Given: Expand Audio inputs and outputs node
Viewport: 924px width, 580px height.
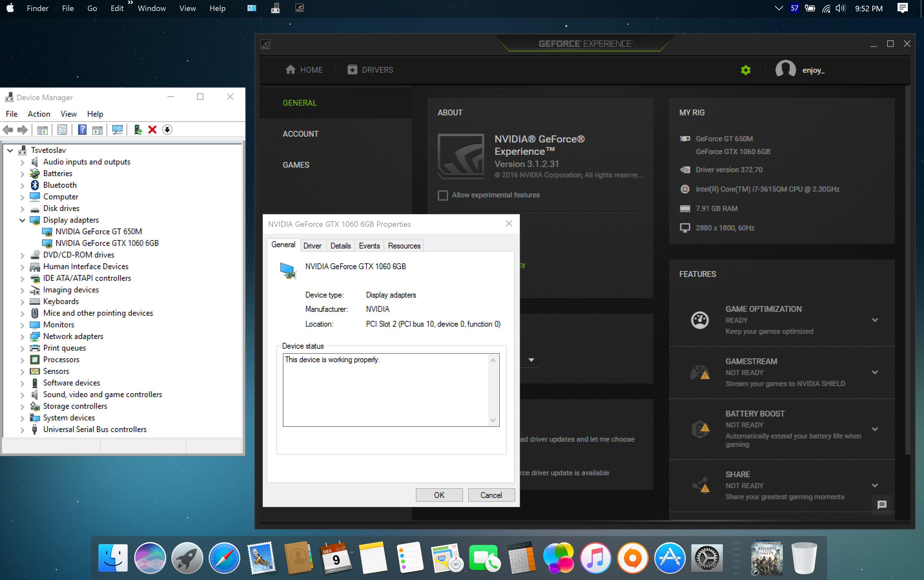Looking at the screenshot, I should [x=22, y=162].
